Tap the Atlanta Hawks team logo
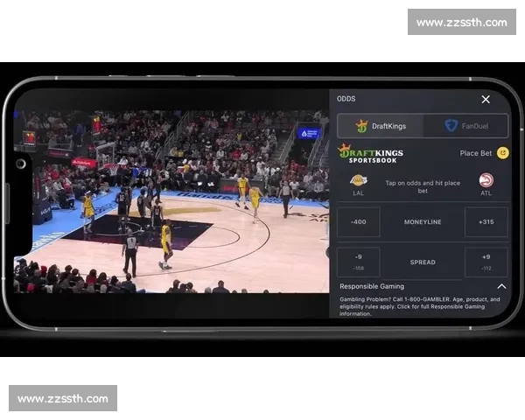This screenshot has height=420, width=525. point(486,180)
